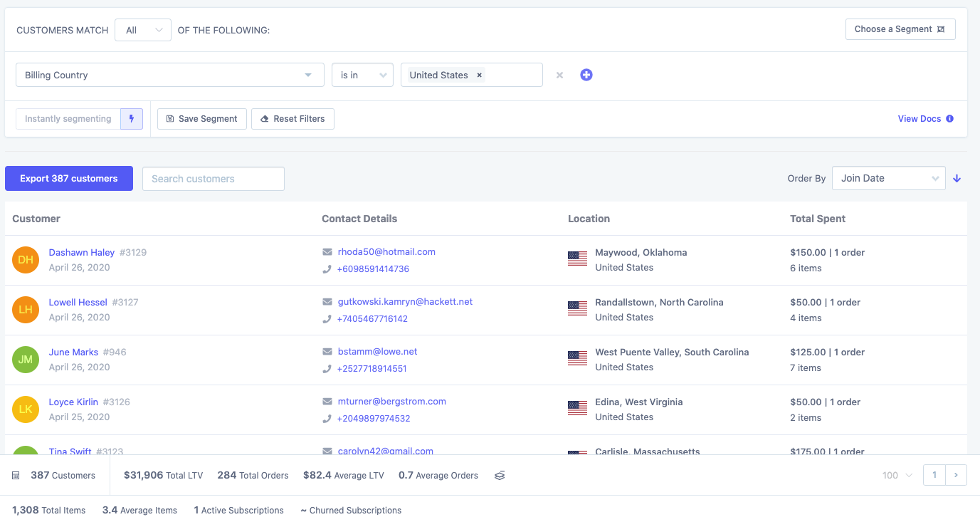Open Lowell Hessel's customer profile link

[78, 302]
